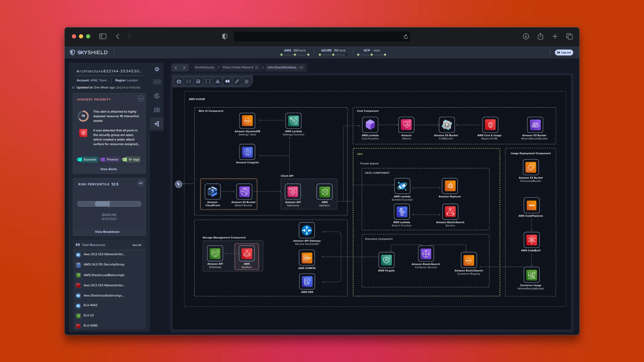Click the browser reload icon
Viewport: 644px width, 362px height.
[406, 37]
